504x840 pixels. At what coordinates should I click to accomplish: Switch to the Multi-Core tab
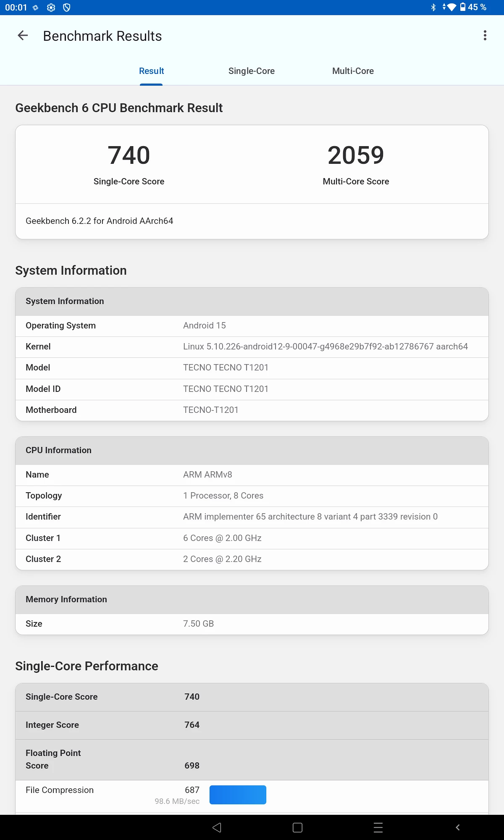[x=353, y=71]
